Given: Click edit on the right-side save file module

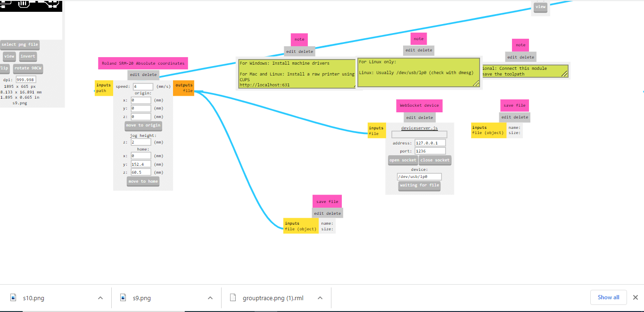Looking at the screenshot, I should (506, 117).
